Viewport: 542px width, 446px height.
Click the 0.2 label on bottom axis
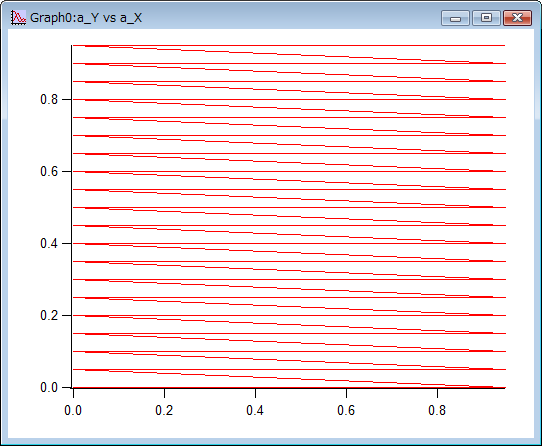point(164,410)
